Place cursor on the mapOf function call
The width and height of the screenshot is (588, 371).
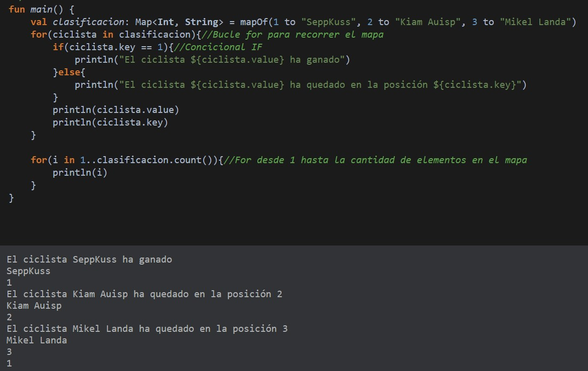coord(254,22)
